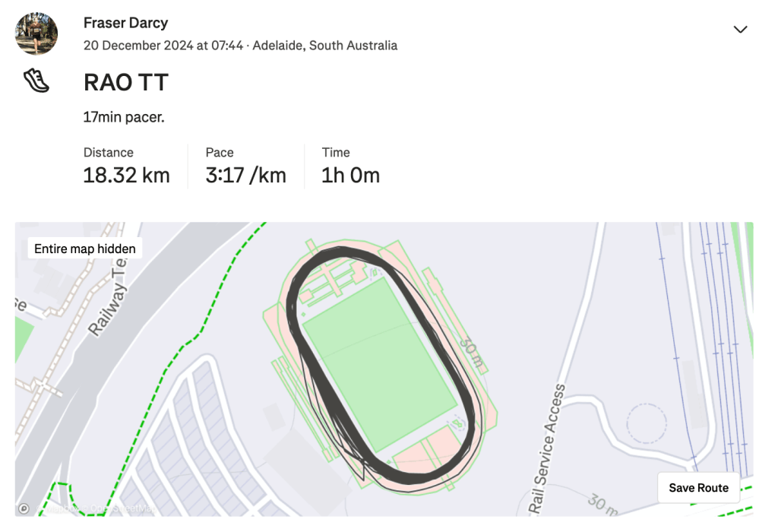778x532 pixels.
Task: Click the Pace value 3:17 /km
Action: point(245,176)
